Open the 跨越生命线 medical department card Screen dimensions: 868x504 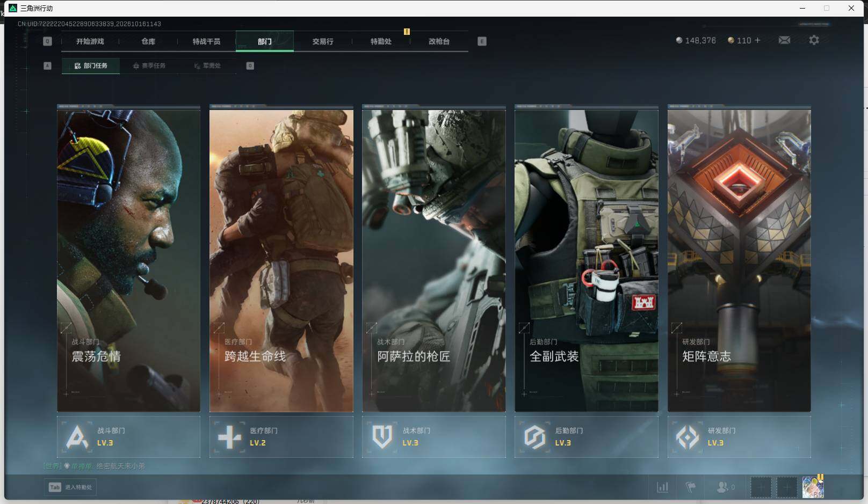click(281, 259)
